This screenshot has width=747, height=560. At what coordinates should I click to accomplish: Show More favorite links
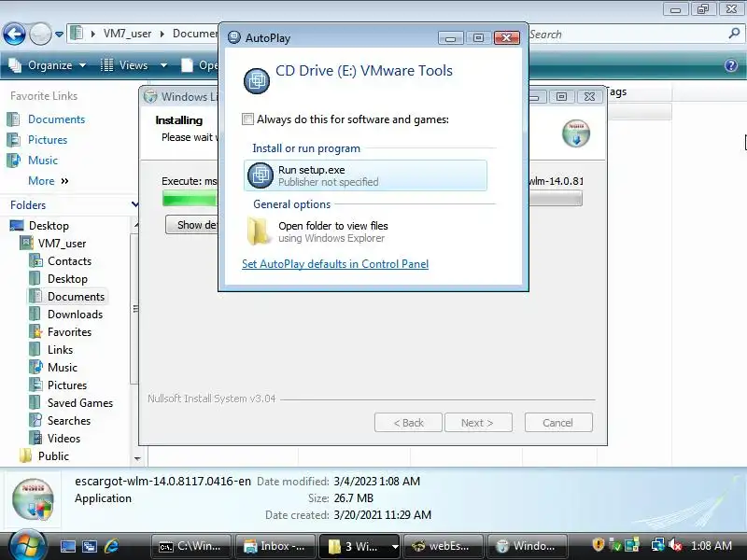pyautogui.click(x=48, y=181)
